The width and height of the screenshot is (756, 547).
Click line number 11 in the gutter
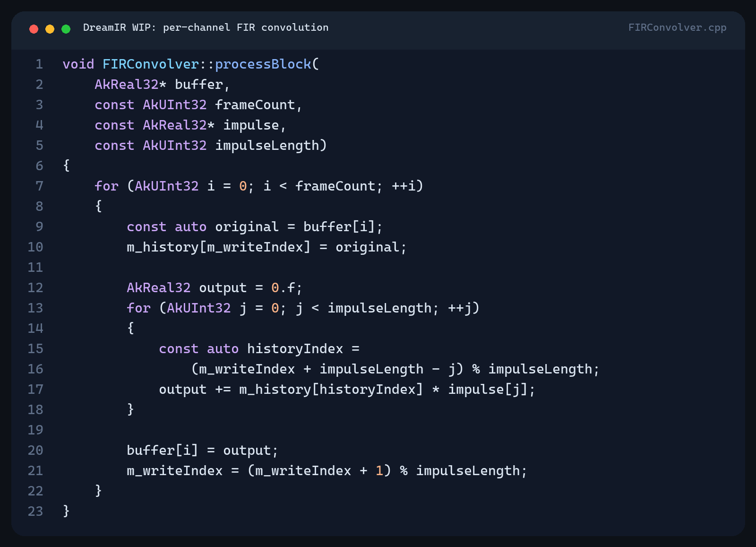tap(35, 267)
